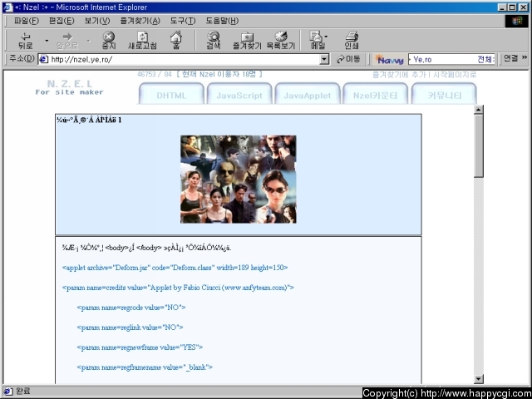The height and width of the screenshot is (399, 532).
Task: Click the 완료 status bar text
Action: pyautogui.click(x=22, y=391)
